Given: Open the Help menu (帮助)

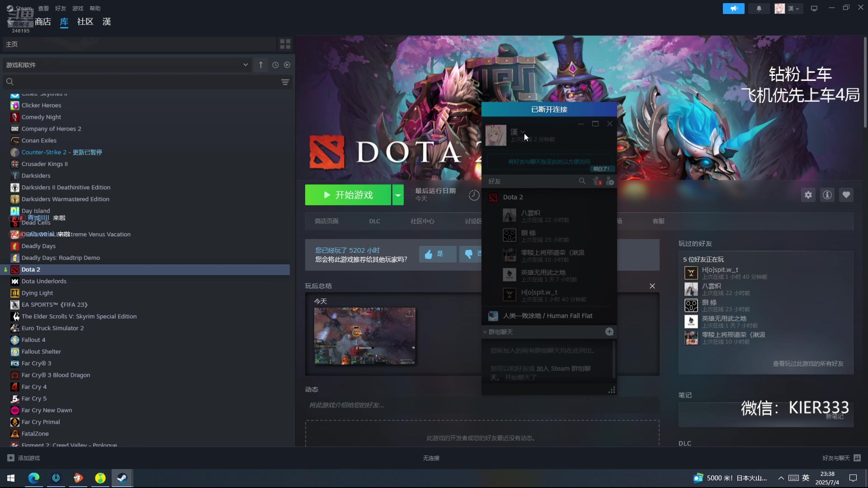Looking at the screenshot, I should click(95, 9).
